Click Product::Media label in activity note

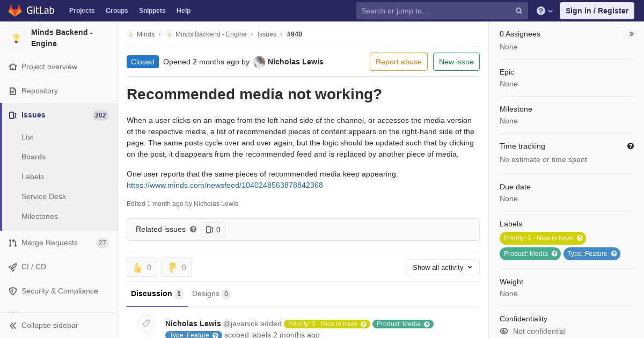pyautogui.click(x=403, y=324)
